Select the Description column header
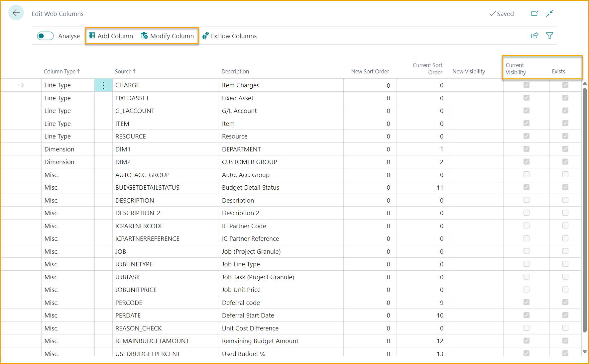 coord(235,71)
